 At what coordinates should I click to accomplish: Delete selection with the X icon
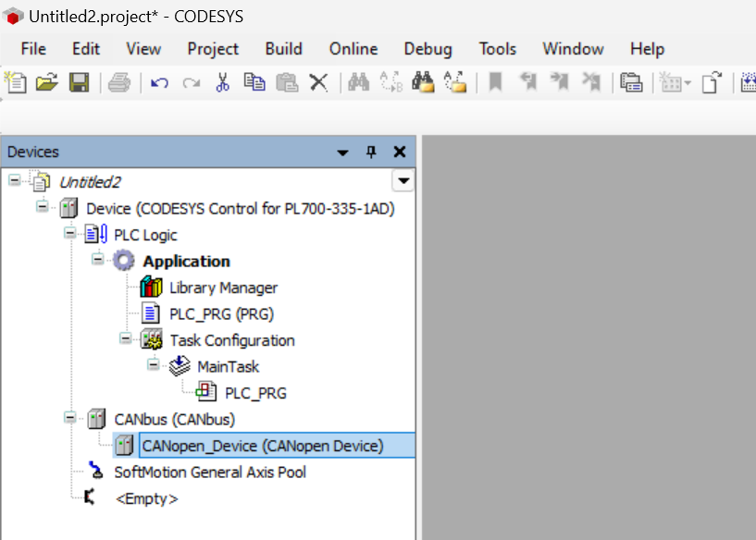318,82
